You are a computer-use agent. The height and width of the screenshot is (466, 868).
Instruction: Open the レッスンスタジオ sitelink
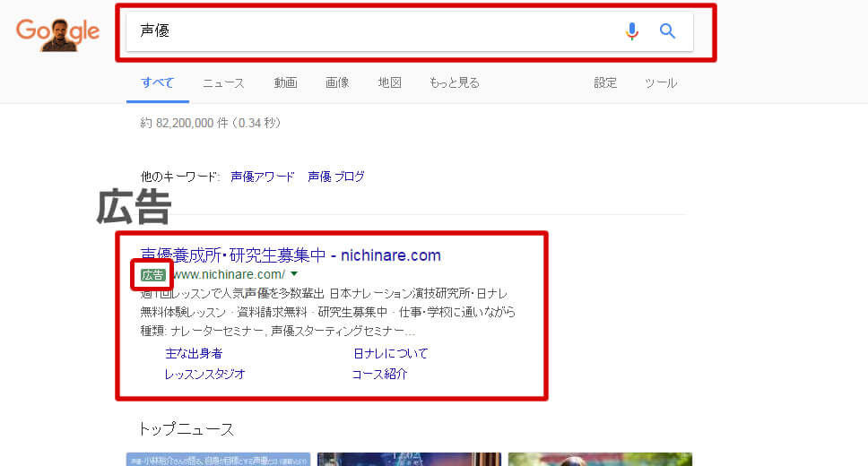[x=204, y=374]
